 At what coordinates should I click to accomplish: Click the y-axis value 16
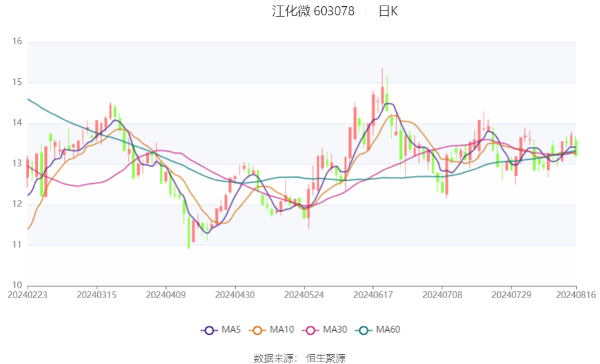point(17,41)
